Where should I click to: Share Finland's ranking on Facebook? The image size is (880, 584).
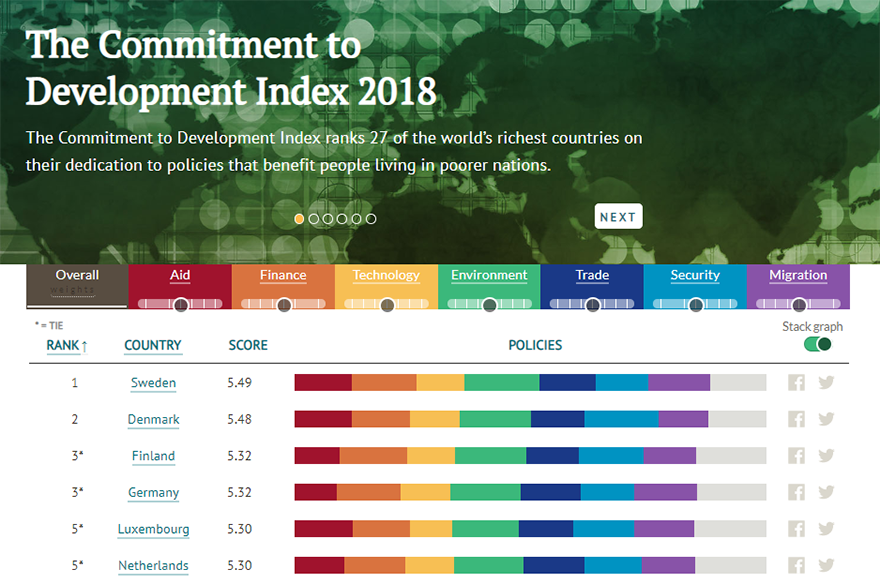click(x=796, y=456)
